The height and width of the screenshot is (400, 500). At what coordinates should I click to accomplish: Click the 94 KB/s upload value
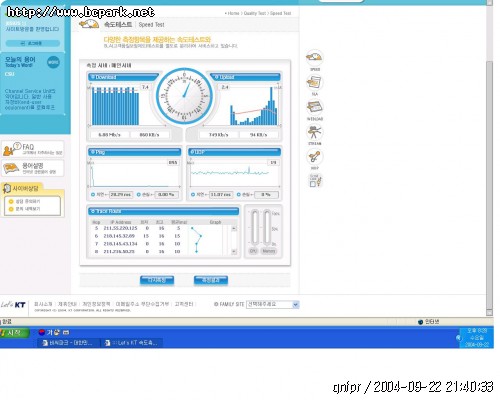click(258, 135)
